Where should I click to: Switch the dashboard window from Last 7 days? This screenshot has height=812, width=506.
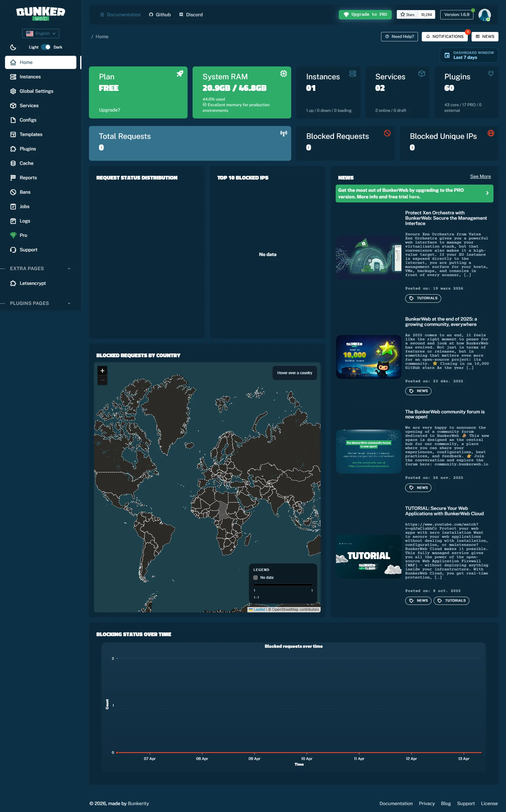click(468, 55)
